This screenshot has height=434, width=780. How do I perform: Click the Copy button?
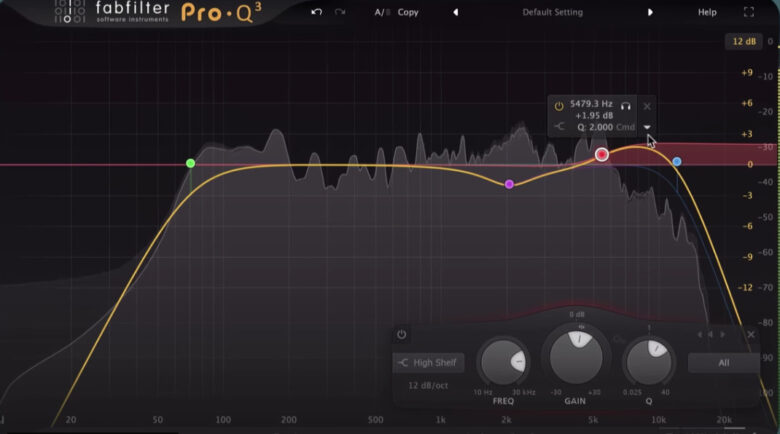click(x=408, y=12)
